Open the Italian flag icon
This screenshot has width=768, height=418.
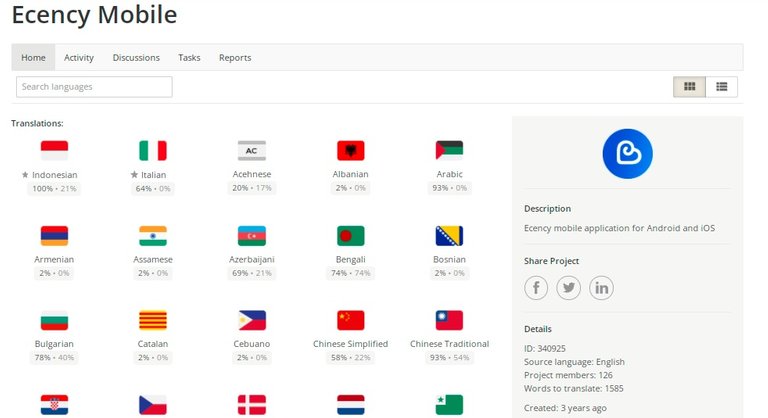(x=153, y=150)
